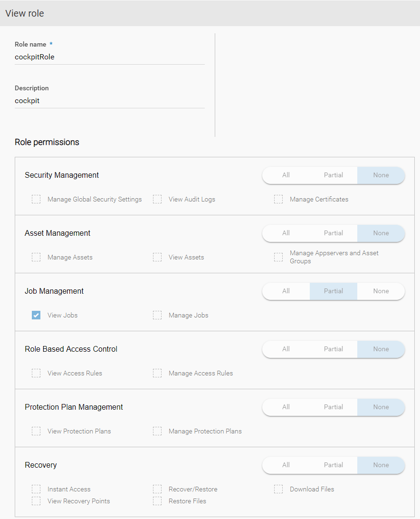The image size is (420, 519).
Task: Enable Manage Access Rules permission
Action: [x=157, y=373]
